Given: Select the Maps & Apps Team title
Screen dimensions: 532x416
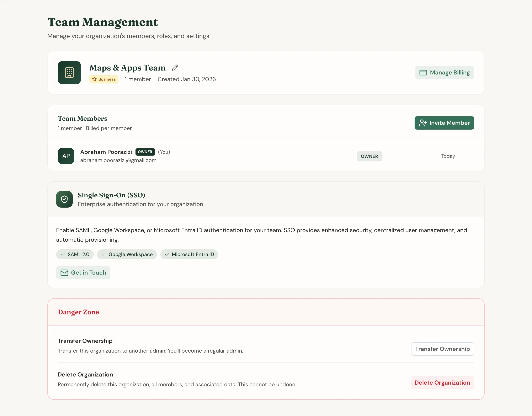Looking at the screenshot, I should (x=127, y=68).
